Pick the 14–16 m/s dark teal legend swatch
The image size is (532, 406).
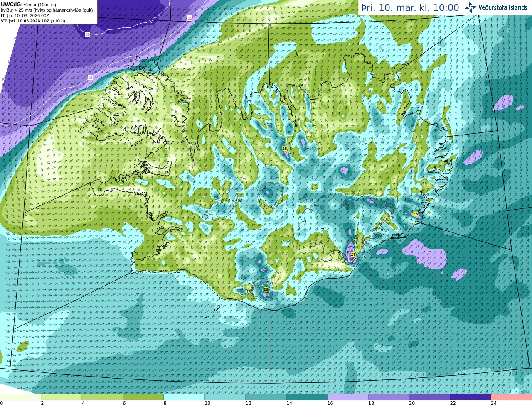click(x=307, y=397)
